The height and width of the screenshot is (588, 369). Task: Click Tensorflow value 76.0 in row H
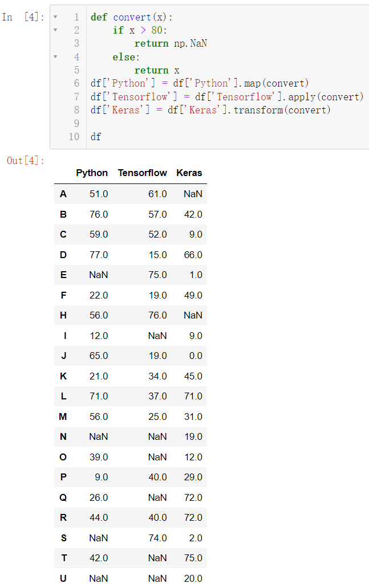tap(157, 316)
